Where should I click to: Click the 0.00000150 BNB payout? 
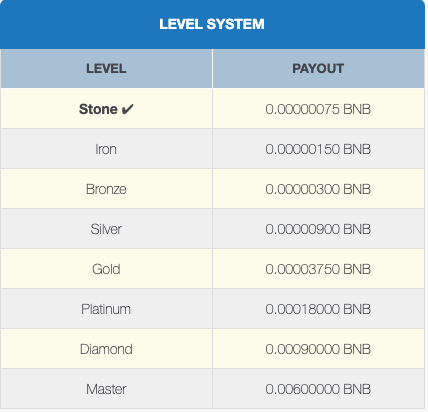click(318, 149)
